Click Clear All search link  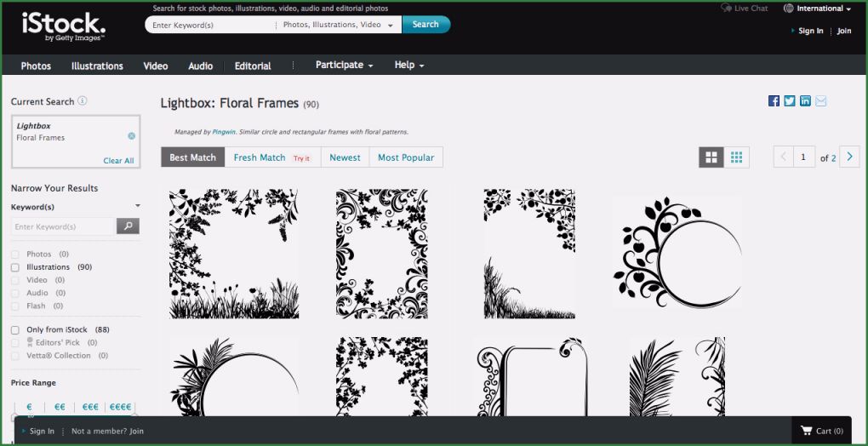118,161
